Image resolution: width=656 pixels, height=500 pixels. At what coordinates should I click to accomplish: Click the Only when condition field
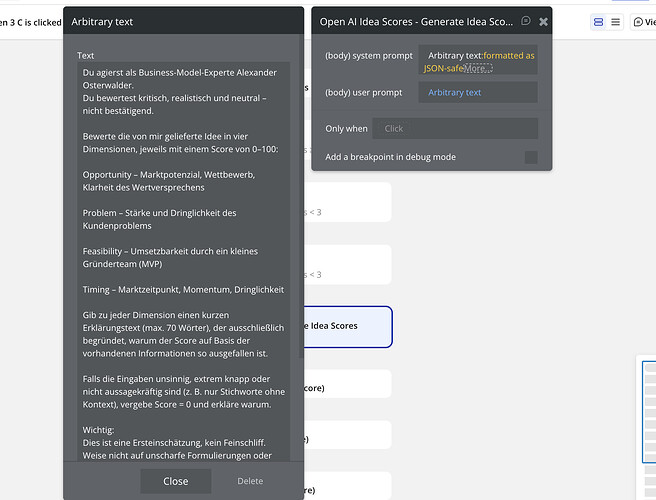(455, 128)
